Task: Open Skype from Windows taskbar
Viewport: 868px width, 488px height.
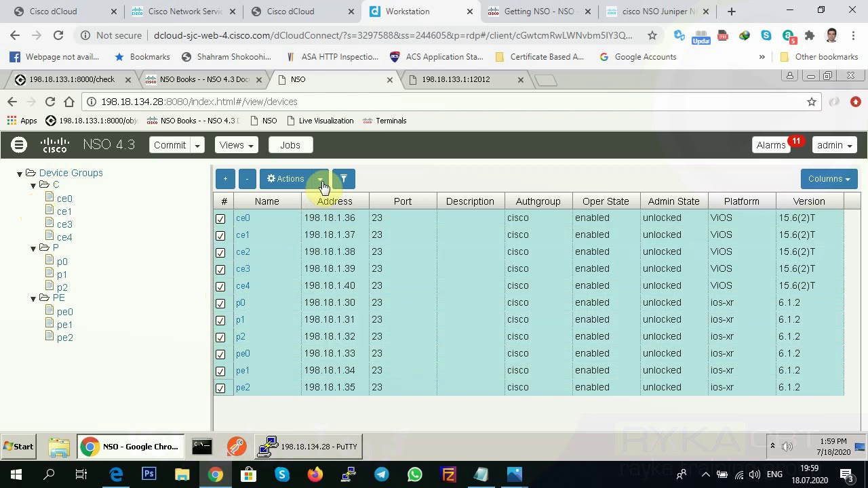Action: click(x=282, y=474)
